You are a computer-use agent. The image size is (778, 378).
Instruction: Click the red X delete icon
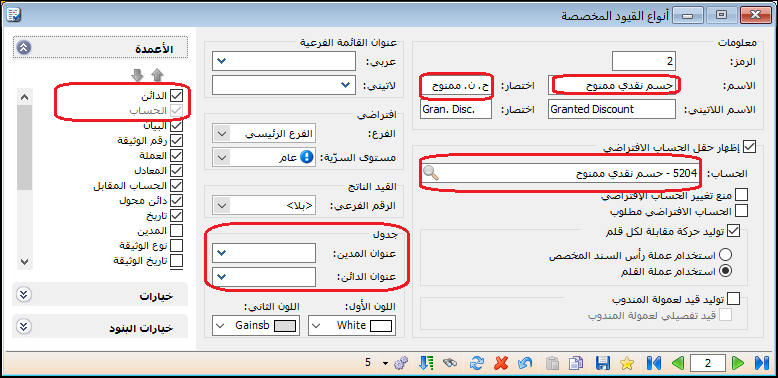(x=502, y=363)
